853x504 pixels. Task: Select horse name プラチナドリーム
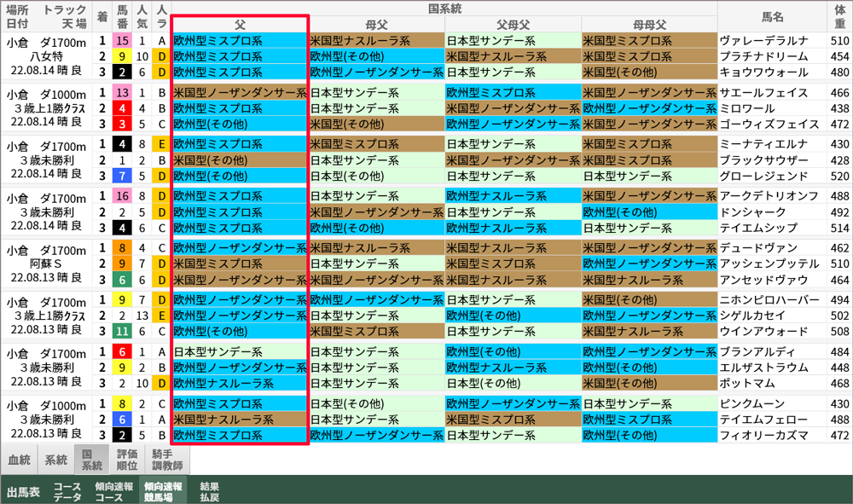pos(763,56)
